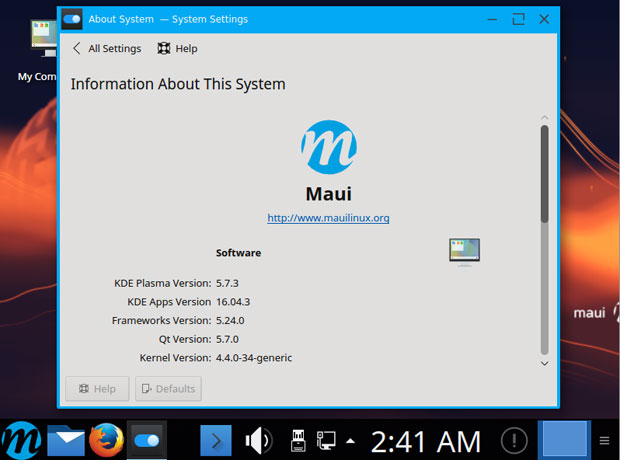
Task: Open the My Computer desktop icon
Action: [x=38, y=51]
